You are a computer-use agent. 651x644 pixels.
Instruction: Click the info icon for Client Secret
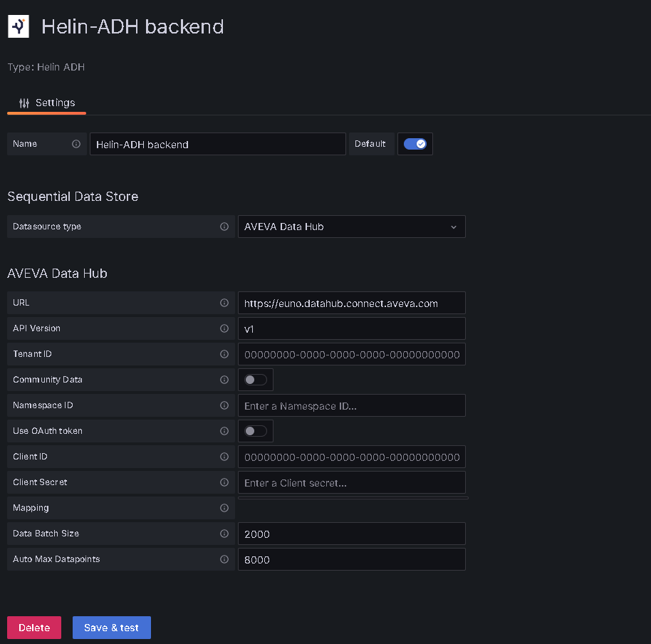click(x=224, y=482)
